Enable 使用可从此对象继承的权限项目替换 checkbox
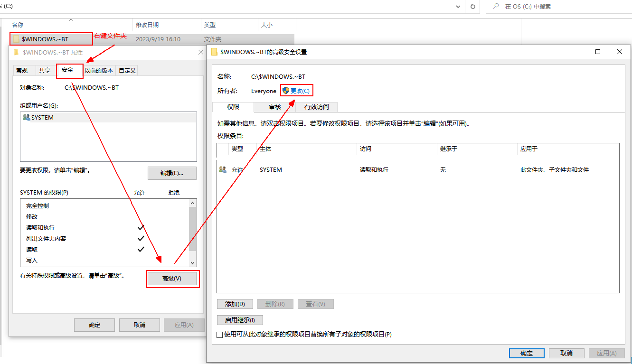The height and width of the screenshot is (364, 632). click(219, 335)
